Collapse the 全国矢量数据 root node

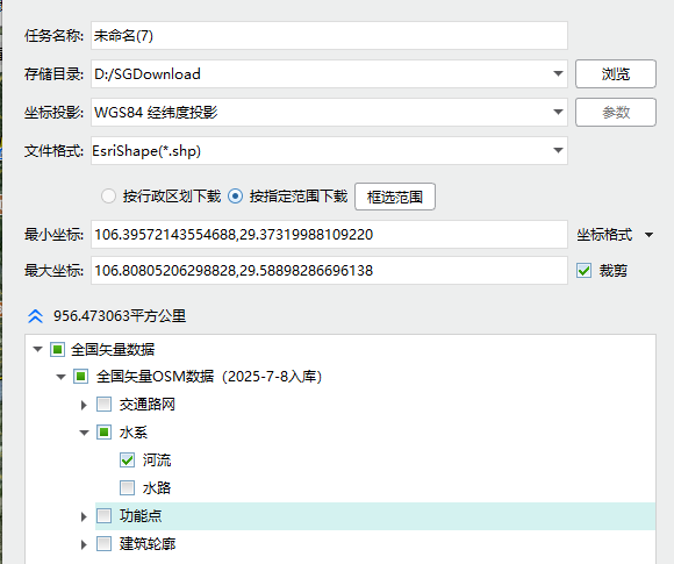[38, 350]
